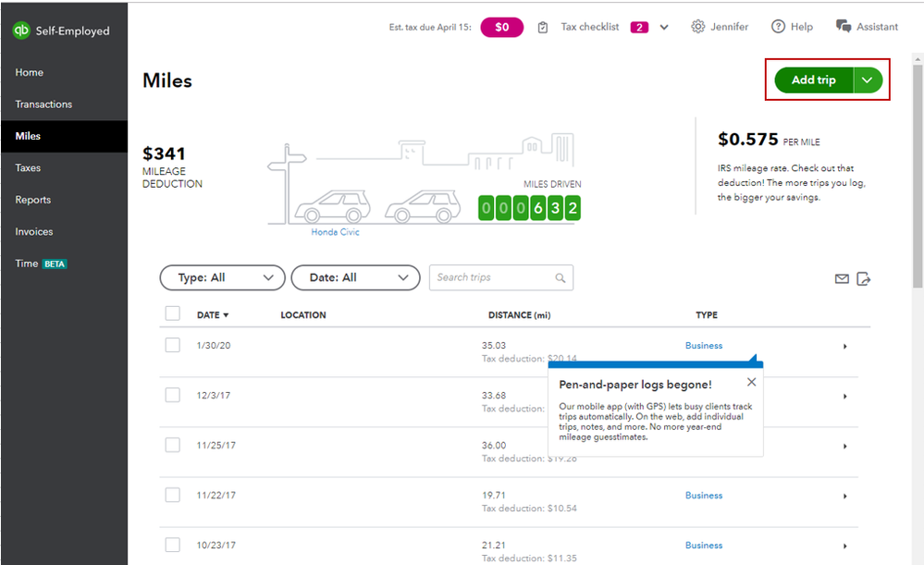Open the Help question mark icon
This screenshot has height=565, width=924.
point(778,27)
